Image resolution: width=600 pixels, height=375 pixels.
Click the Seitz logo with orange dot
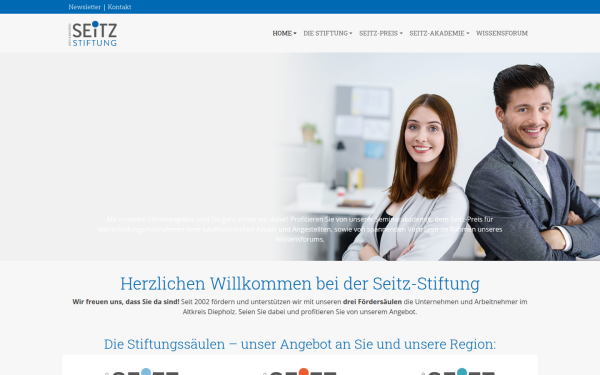301,372
